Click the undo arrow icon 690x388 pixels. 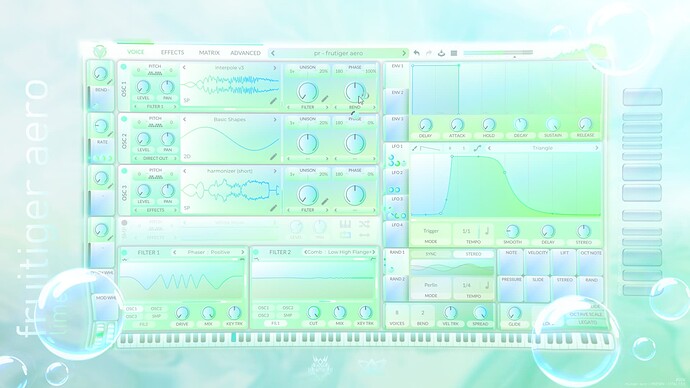point(416,53)
